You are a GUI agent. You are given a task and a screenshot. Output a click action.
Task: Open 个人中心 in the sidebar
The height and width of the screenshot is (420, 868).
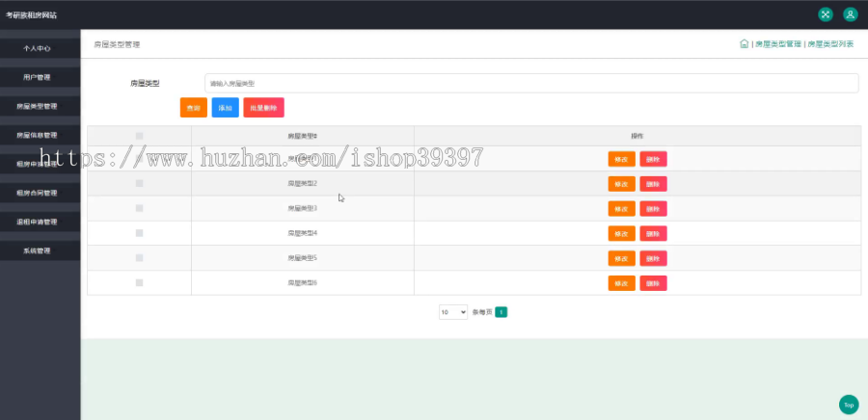(40, 48)
